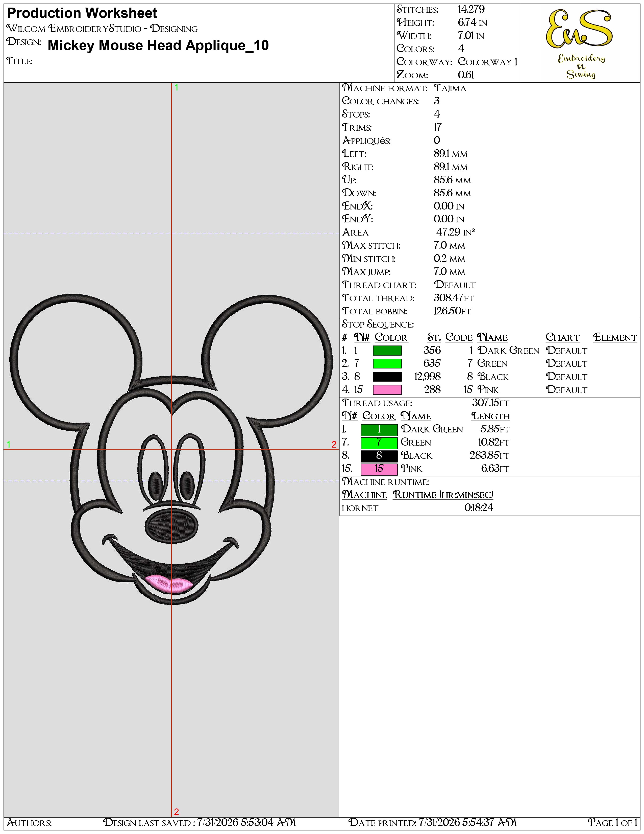Click the "Color changes:" label
This screenshot has width=644, height=834.
click(x=380, y=101)
